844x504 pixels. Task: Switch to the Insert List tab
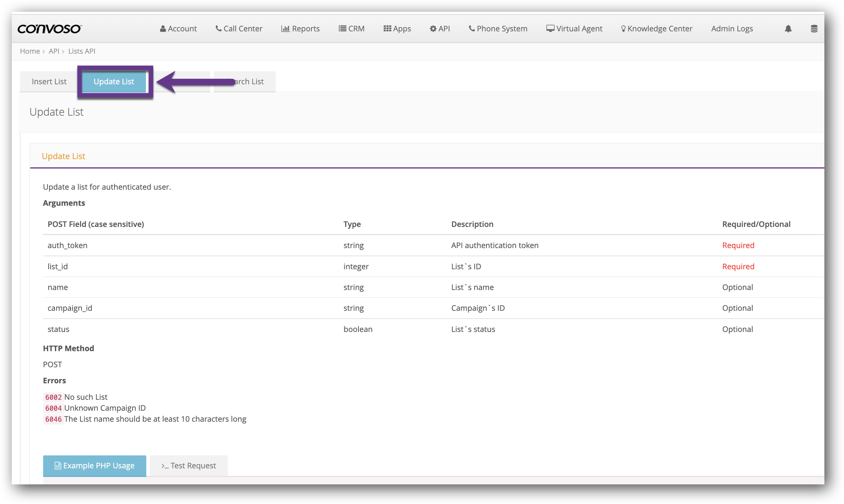(x=49, y=82)
